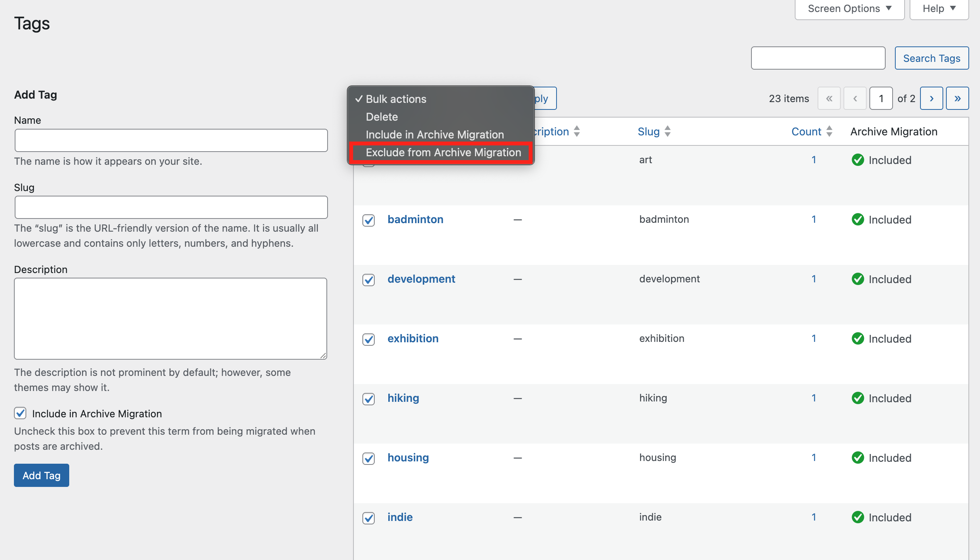Choose Delete from bulk actions menu
980x560 pixels.
click(381, 117)
